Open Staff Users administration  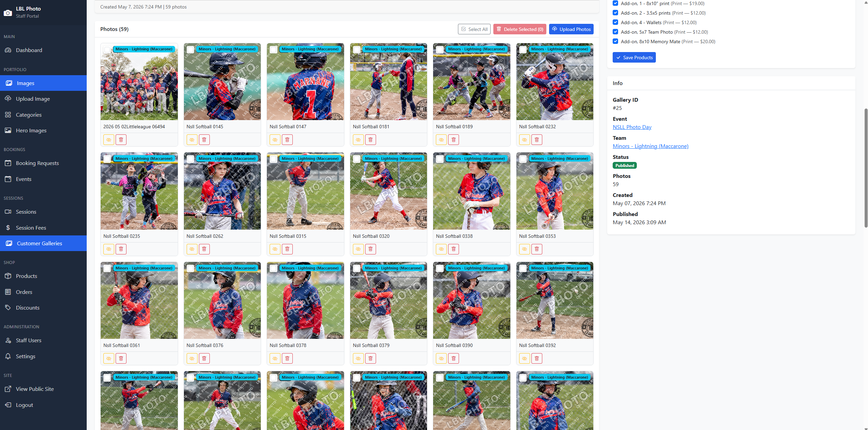(43, 341)
